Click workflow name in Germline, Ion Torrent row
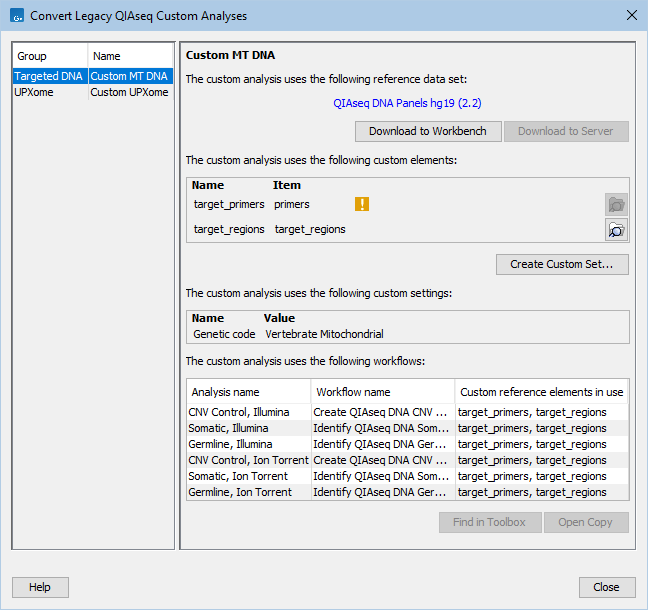The width and height of the screenshot is (648, 610). click(383, 492)
